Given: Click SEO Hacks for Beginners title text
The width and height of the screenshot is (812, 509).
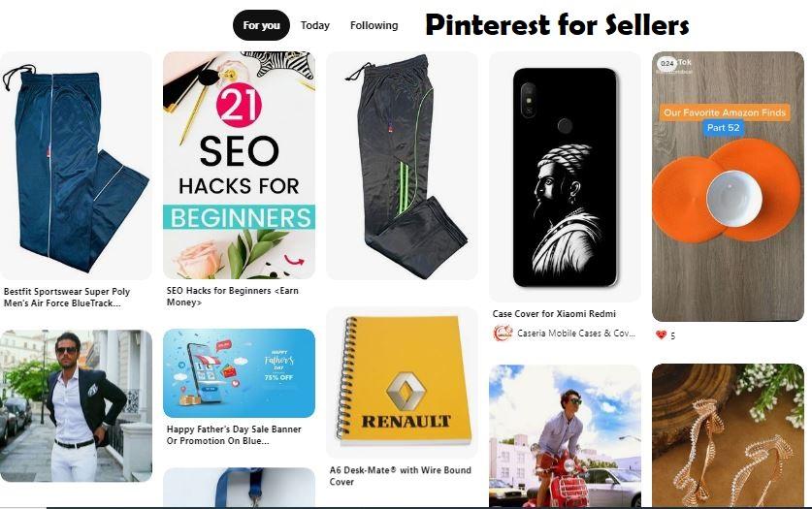Looking at the screenshot, I should click(233, 297).
